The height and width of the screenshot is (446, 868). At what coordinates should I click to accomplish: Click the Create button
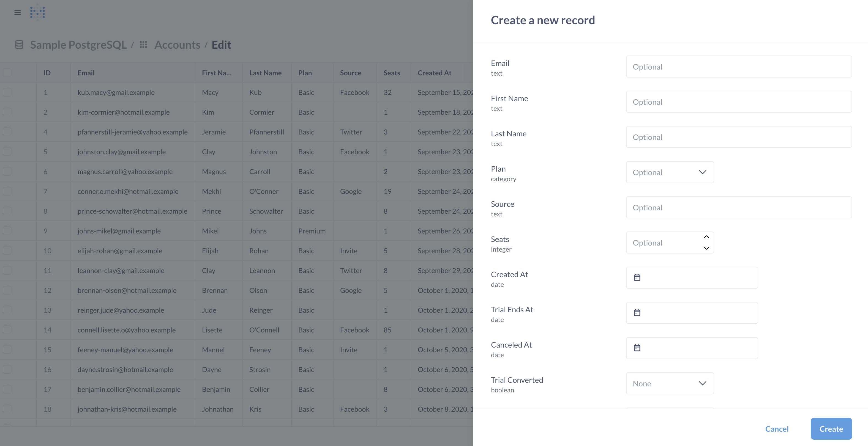click(831, 428)
